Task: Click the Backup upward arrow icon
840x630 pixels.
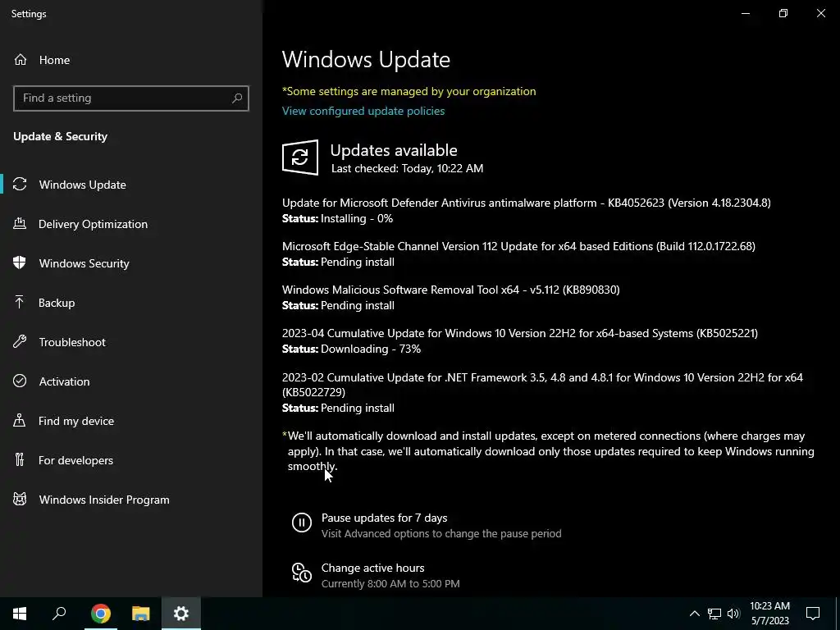Action: pos(20,302)
